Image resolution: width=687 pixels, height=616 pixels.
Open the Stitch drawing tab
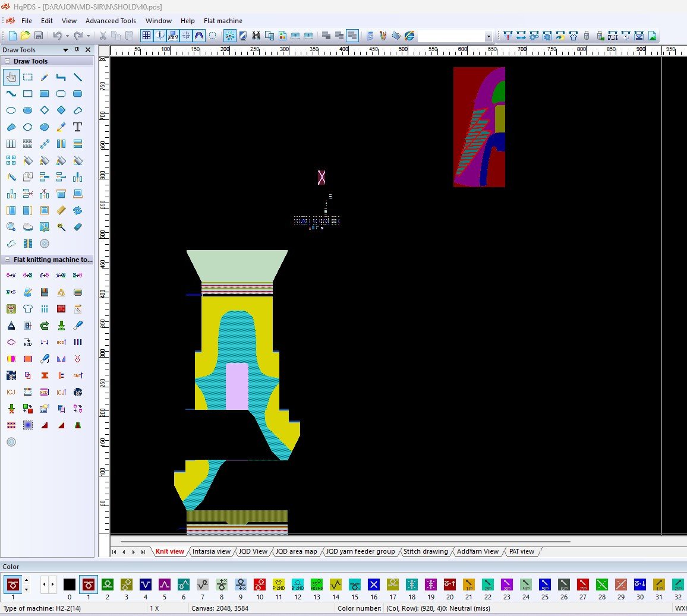pyautogui.click(x=426, y=551)
